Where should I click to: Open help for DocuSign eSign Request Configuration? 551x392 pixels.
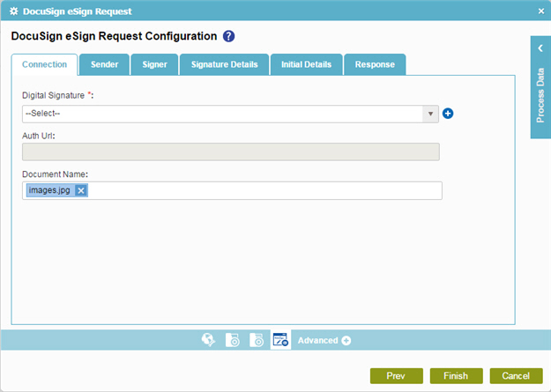tap(228, 36)
